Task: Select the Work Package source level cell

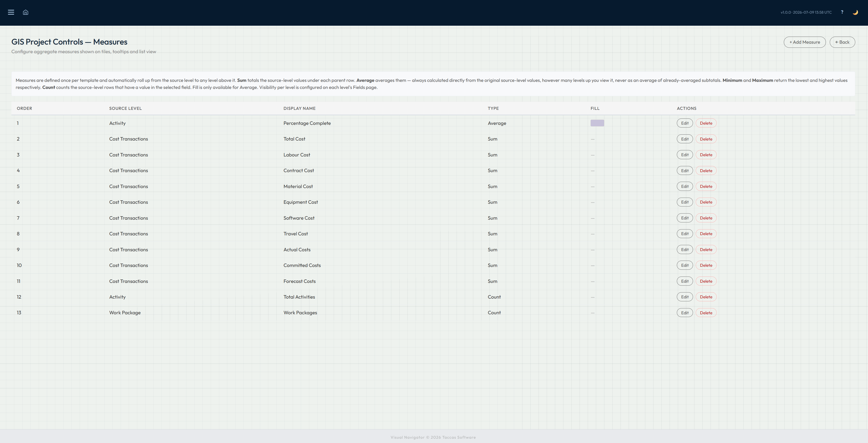Action: point(125,313)
